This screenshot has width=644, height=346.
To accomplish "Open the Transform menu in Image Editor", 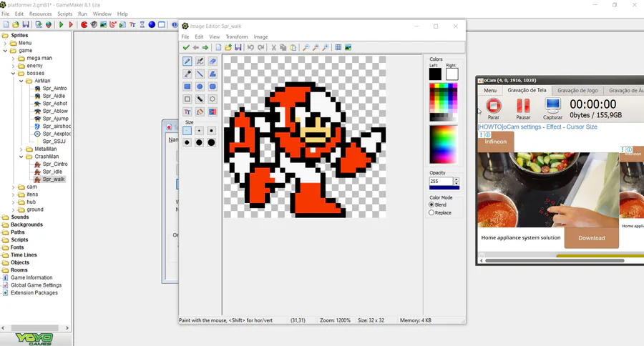I will click(237, 37).
